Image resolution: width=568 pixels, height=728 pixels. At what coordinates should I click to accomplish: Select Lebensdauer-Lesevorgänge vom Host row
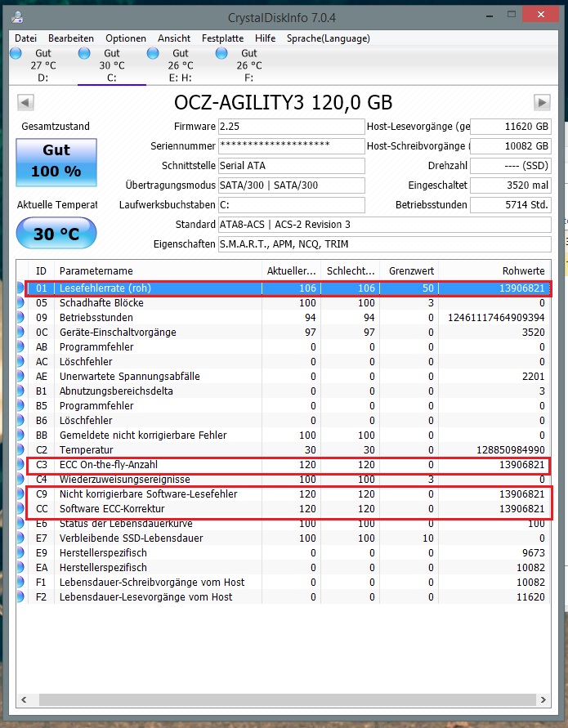(284, 597)
